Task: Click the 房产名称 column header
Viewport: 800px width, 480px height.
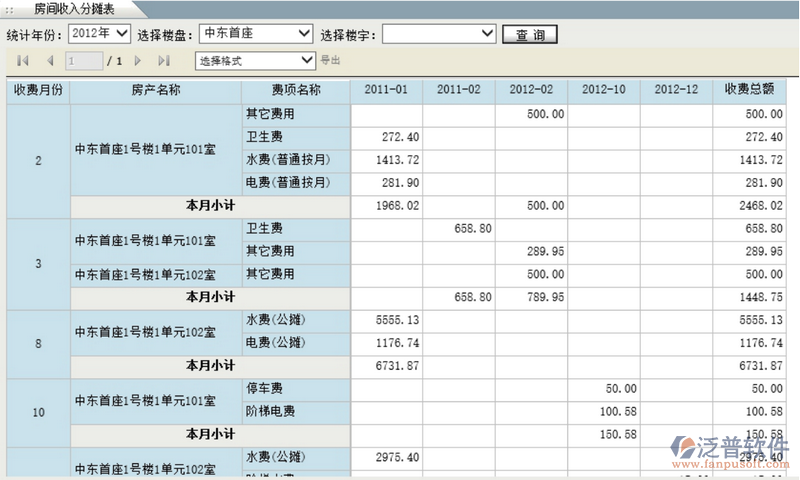Action: (x=156, y=90)
